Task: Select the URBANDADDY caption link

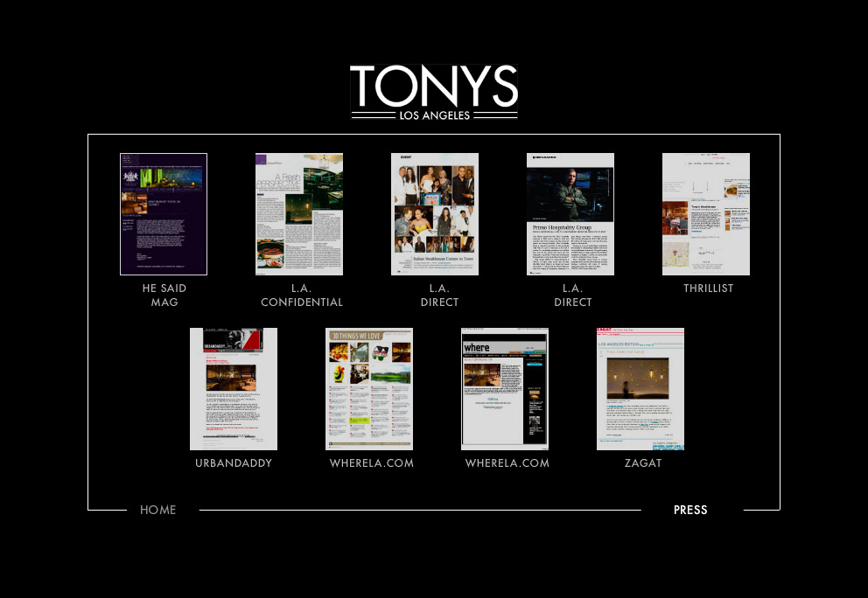Action: tap(234, 463)
